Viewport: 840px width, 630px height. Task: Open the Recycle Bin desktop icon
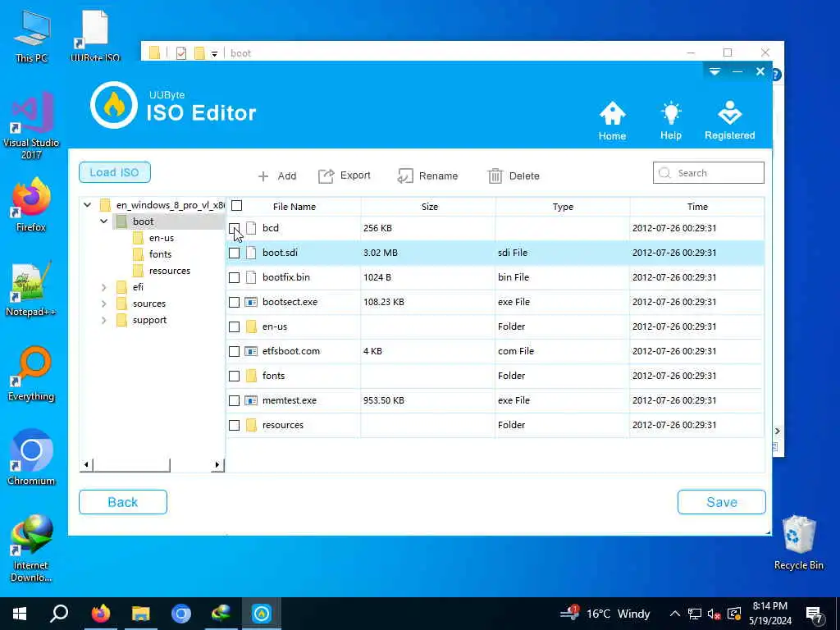point(798,543)
